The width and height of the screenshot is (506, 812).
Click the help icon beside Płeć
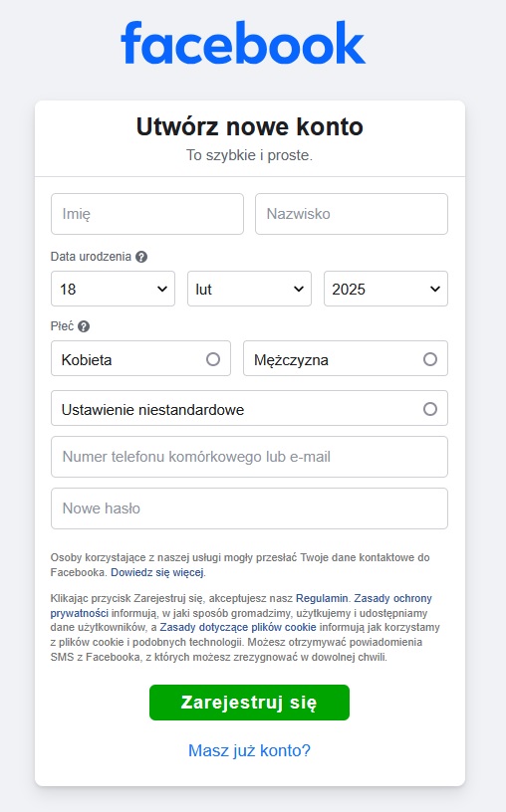point(84,326)
